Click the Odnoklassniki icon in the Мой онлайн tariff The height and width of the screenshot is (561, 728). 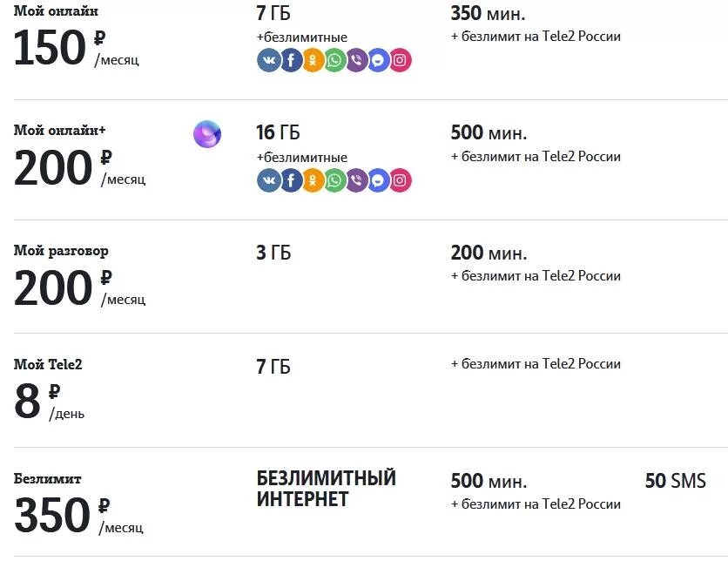pyautogui.click(x=313, y=60)
